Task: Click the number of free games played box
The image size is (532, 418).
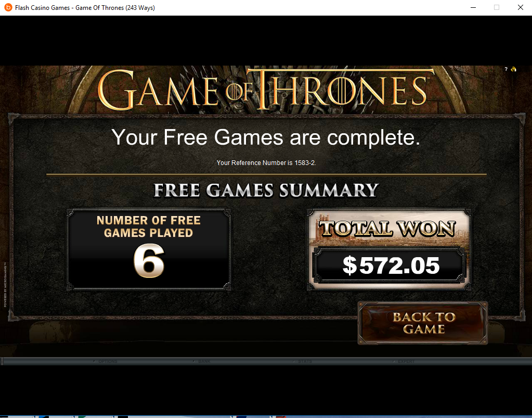Action: pyautogui.click(x=149, y=249)
